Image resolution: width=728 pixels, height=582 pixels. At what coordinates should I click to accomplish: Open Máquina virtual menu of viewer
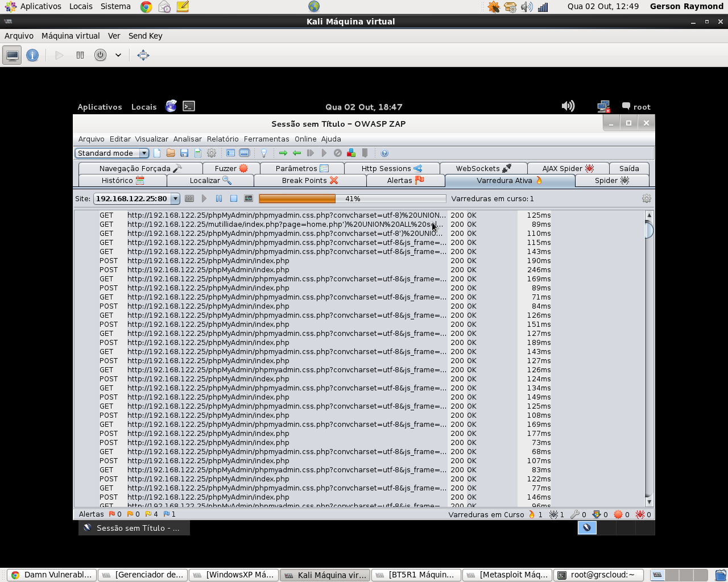71,36
